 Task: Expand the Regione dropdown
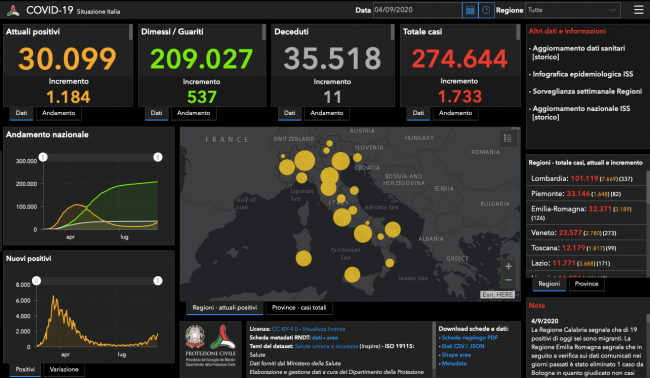tap(573, 10)
